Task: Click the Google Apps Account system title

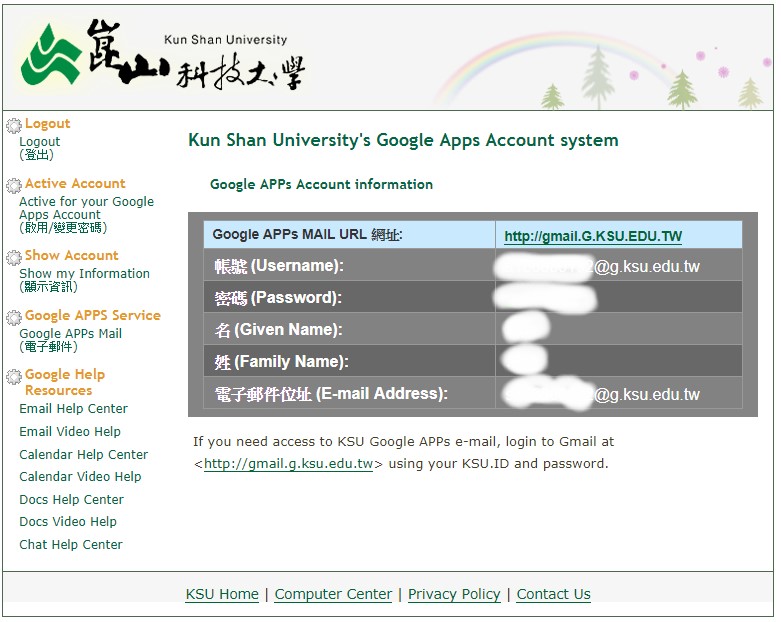Action: (403, 140)
